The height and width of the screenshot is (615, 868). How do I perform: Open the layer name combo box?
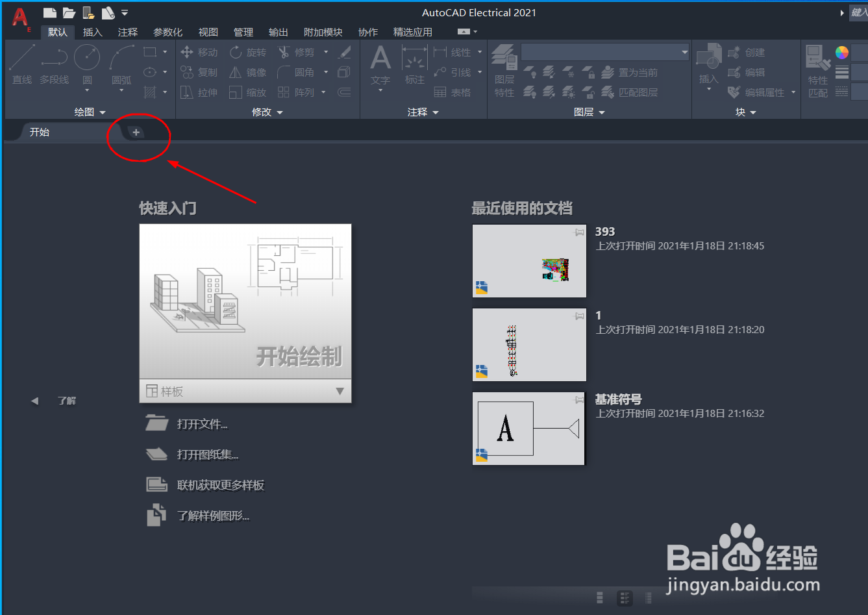pyautogui.click(x=605, y=52)
